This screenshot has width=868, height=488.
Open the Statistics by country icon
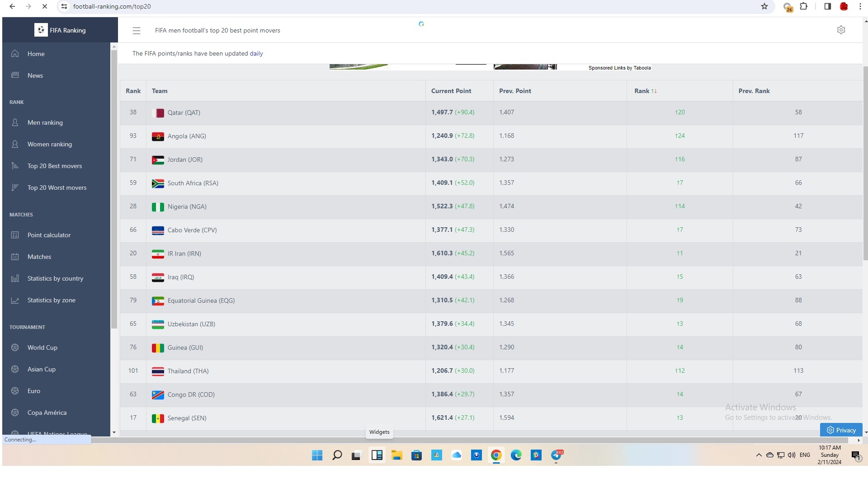[x=15, y=278]
